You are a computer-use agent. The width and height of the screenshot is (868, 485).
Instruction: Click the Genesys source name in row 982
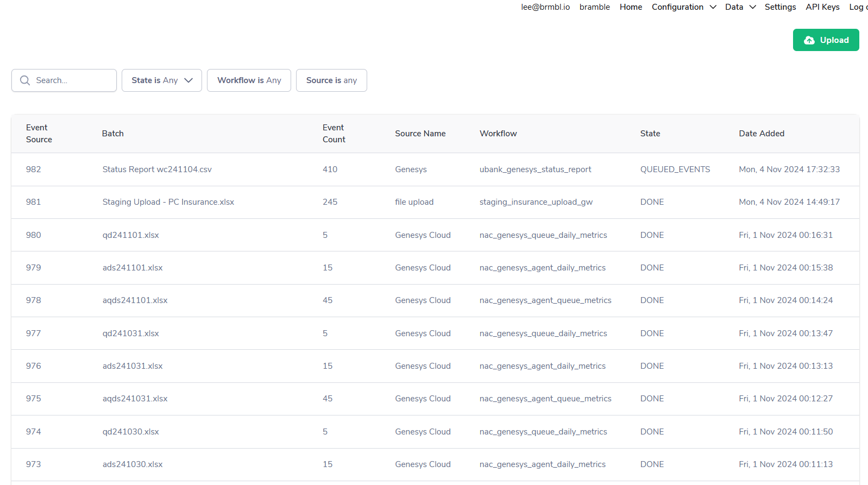coord(411,169)
